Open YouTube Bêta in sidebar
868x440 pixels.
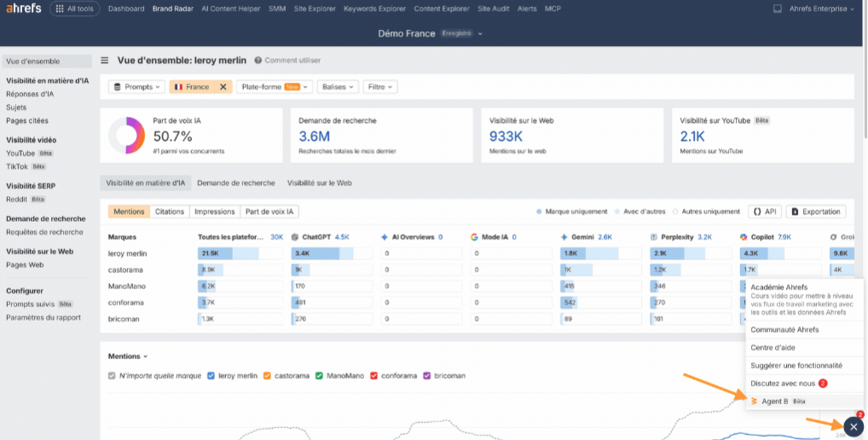coord(30,153)
